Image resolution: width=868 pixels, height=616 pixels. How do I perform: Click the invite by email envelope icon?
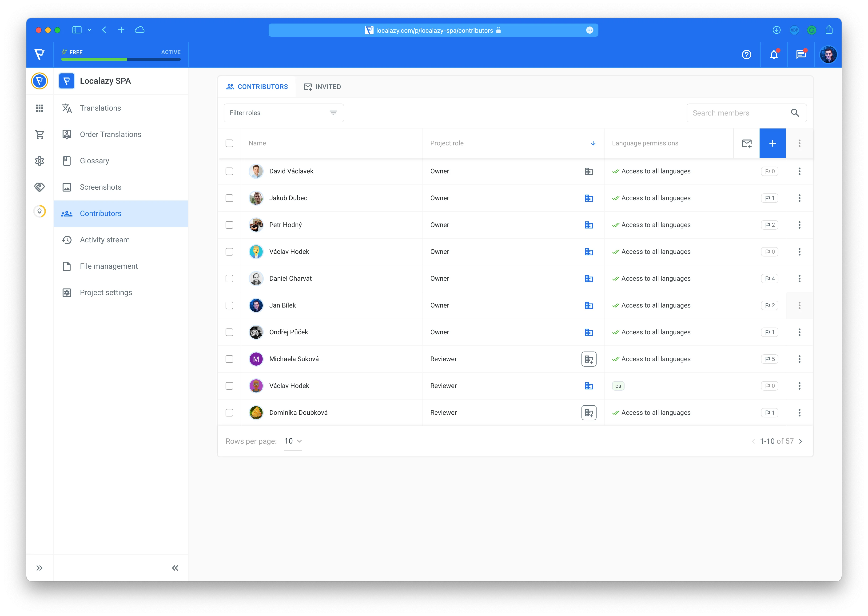click(x=746, y=143)
